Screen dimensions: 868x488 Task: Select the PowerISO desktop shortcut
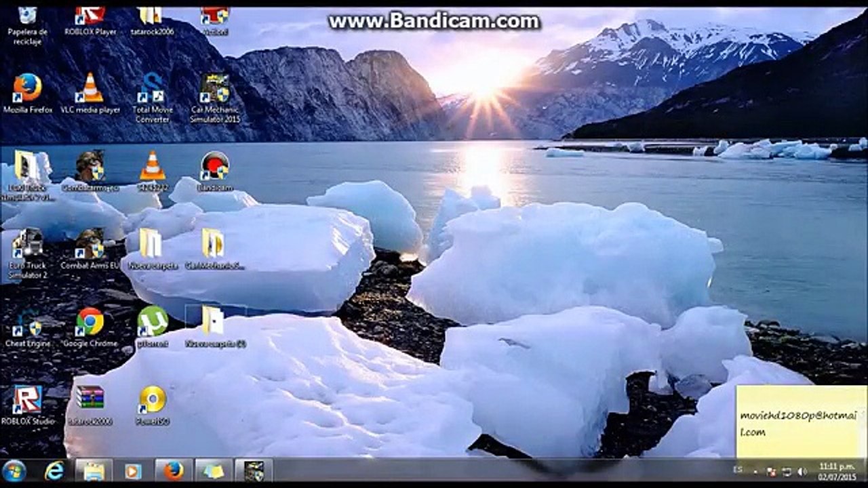tap(153, 405)
